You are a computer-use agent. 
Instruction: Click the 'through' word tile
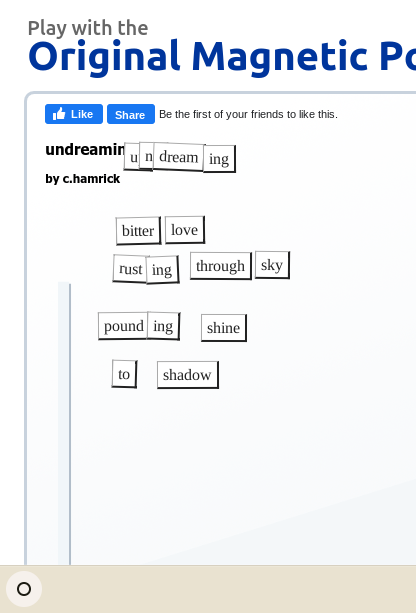point(221,266)
